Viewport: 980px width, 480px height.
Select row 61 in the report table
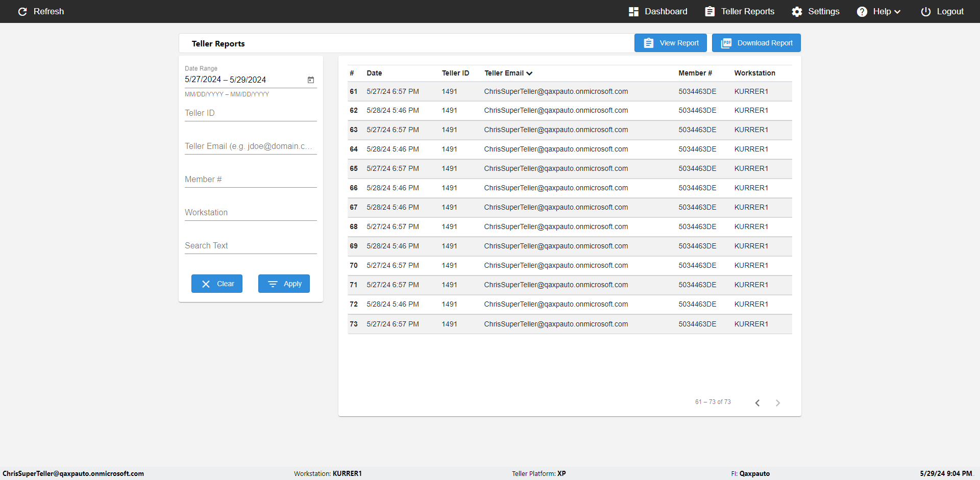click(570, 92)
